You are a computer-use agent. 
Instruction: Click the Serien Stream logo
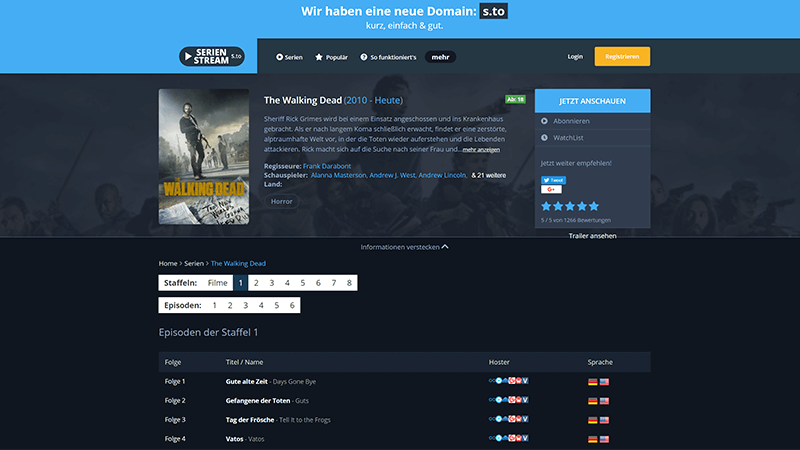tap(212, 57)
